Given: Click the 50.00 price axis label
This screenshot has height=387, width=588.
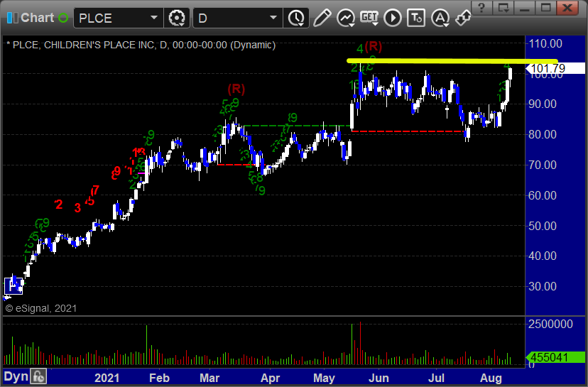Looking at the screenshot, I should click(543, 226).
